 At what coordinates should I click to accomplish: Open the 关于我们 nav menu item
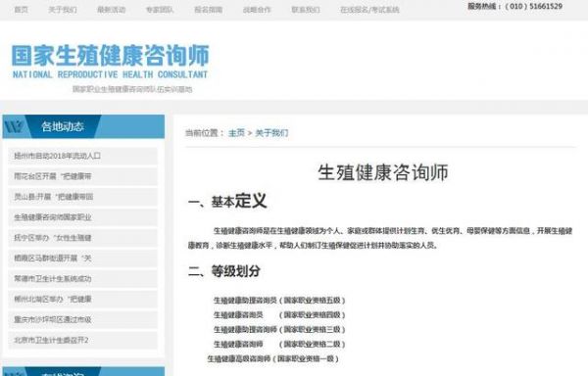tap(63, 10)
